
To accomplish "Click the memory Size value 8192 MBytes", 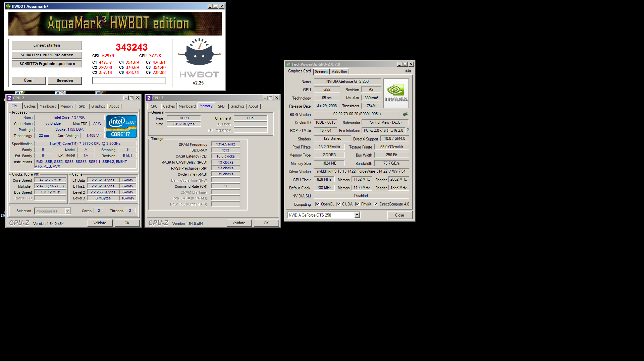I will [184, 124].
